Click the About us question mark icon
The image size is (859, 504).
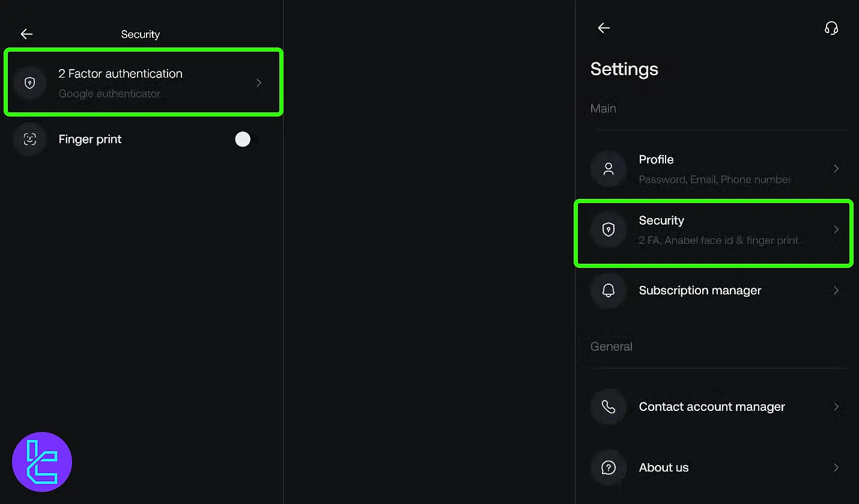(x=609, y=468)
